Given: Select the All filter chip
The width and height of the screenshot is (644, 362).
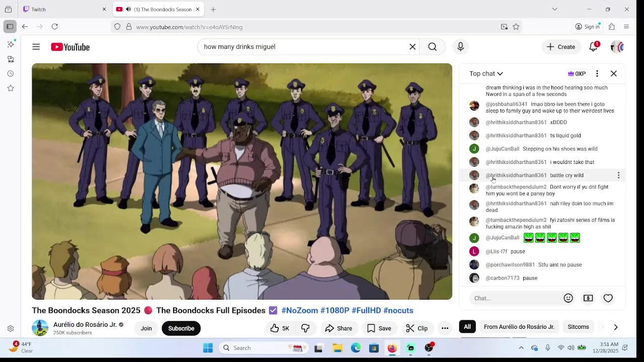Looking at the screenshot, I should (x=467, y=327).
